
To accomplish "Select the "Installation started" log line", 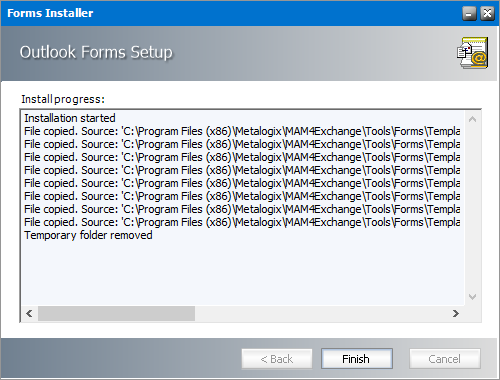I will [70, 118].
